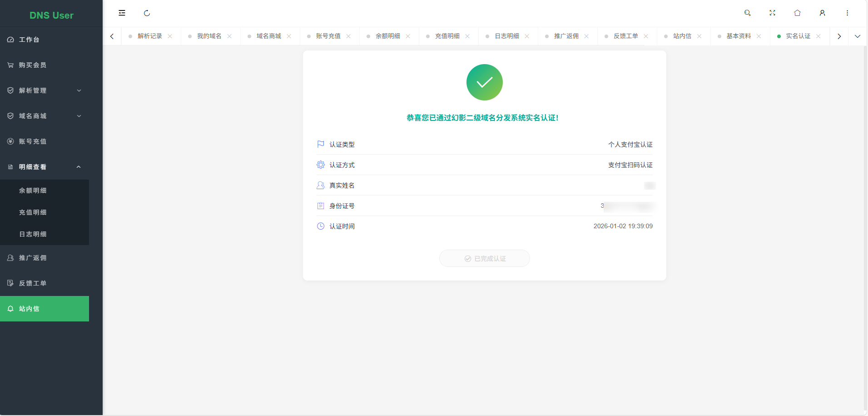Open the 充值明细 tab
The image size is (868, 416).
click(448, 36)
